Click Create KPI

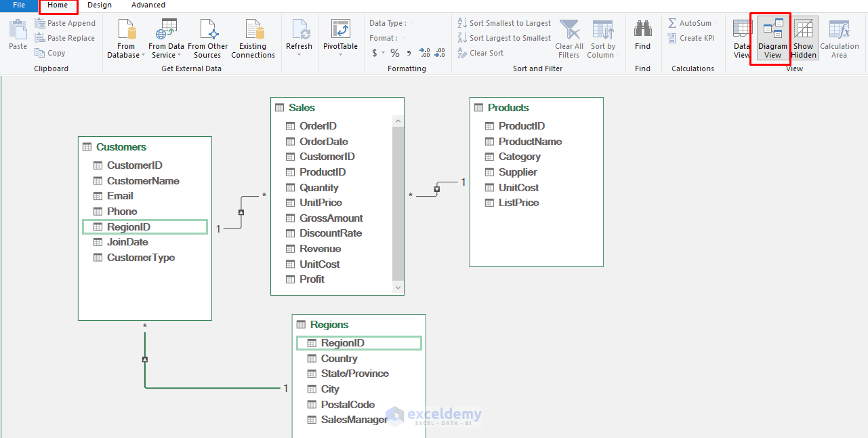[x=690, y=38]
